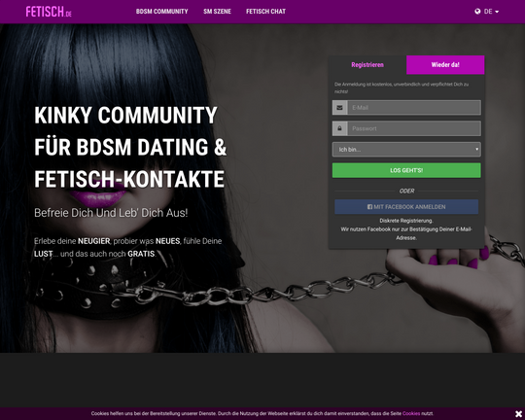Open the DE language dropdown
Image resolution: width=525 pixels, height=420 pixels.
(x=487, y=12)
